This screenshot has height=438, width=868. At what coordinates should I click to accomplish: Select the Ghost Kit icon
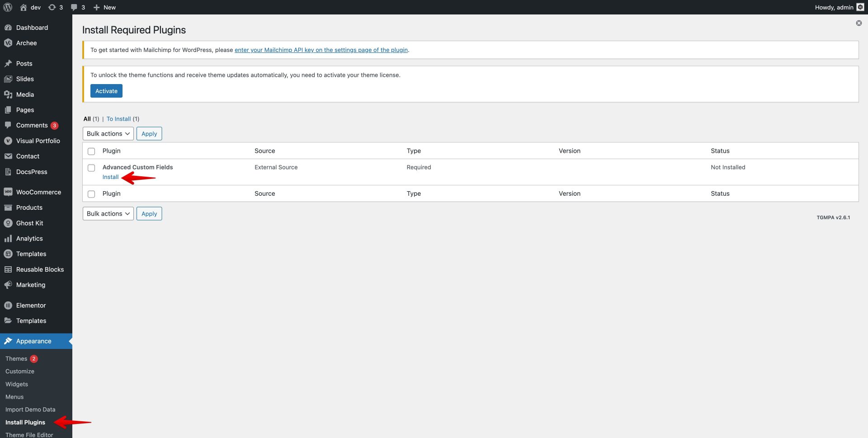click(8, 223)
